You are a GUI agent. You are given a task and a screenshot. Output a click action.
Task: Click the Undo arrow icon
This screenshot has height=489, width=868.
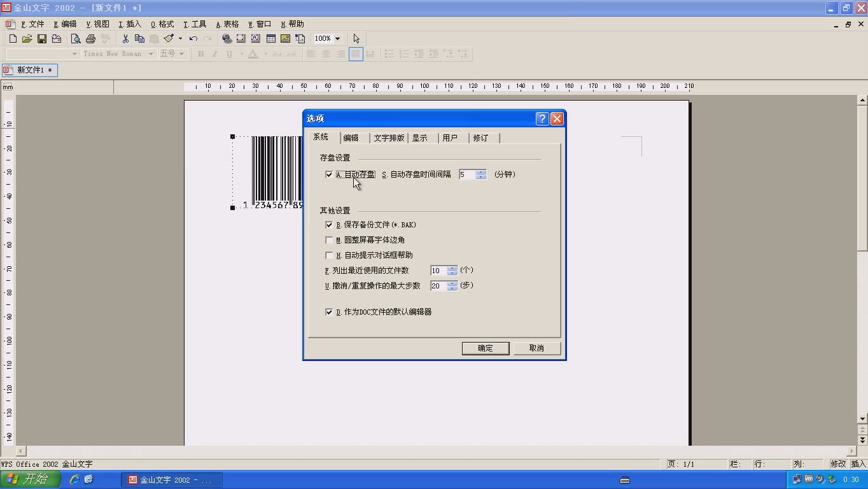193,39
